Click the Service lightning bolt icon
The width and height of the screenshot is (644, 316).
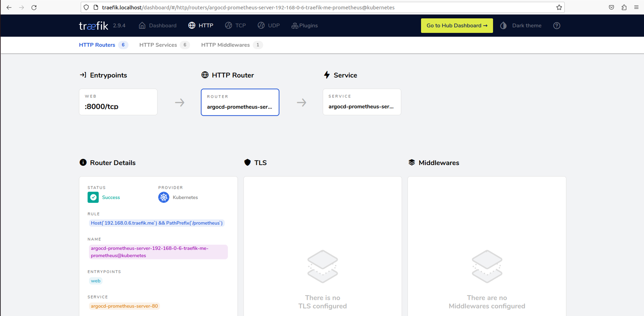tap(327, 75)
